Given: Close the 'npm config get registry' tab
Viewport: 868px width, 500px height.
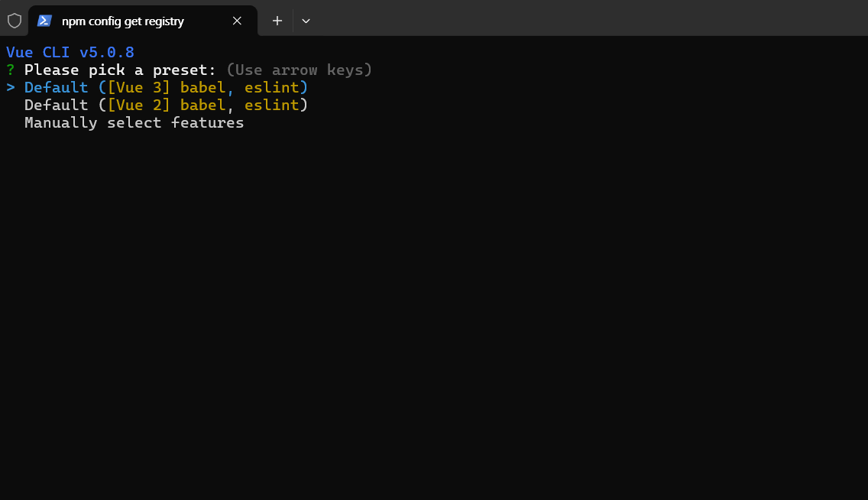Looking at the screenshot, I should 237,21.
